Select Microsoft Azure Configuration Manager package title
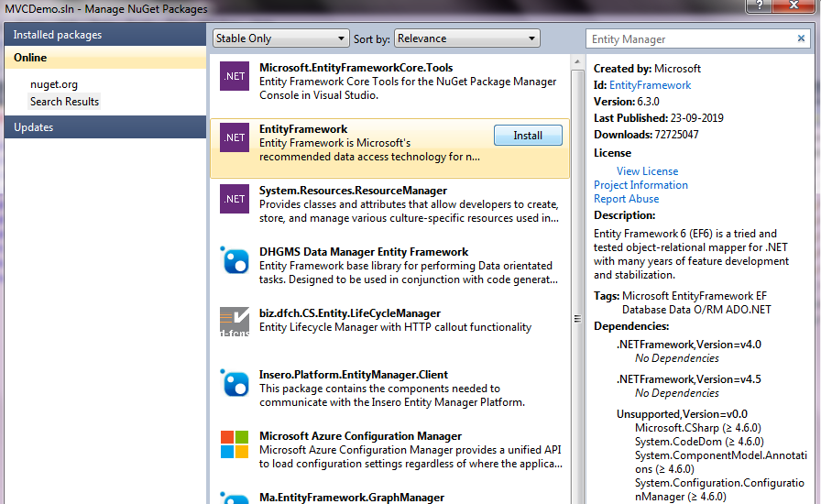 (x=360, y=436)
